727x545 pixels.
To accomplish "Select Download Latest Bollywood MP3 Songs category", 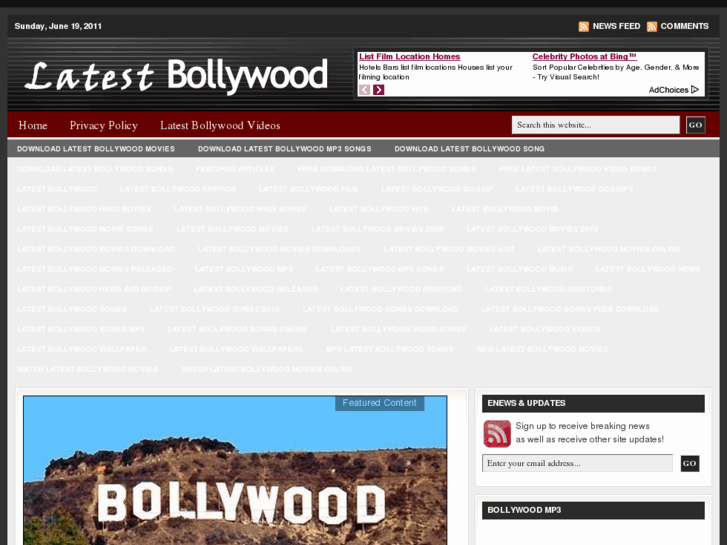I will click(x=285, y=149).
